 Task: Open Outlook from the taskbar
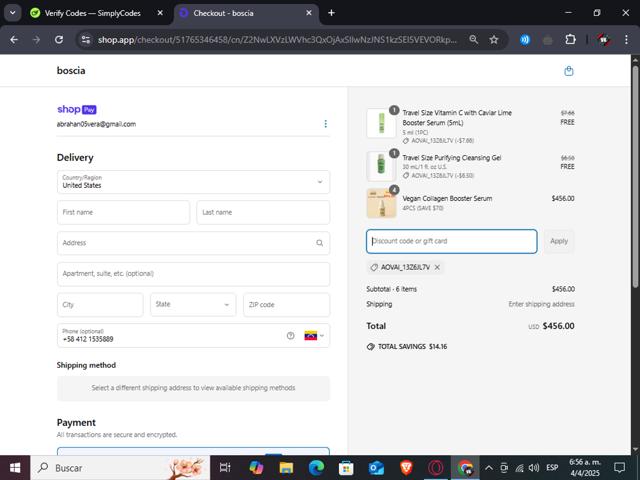pyautogui.click(x=376, y=467)
